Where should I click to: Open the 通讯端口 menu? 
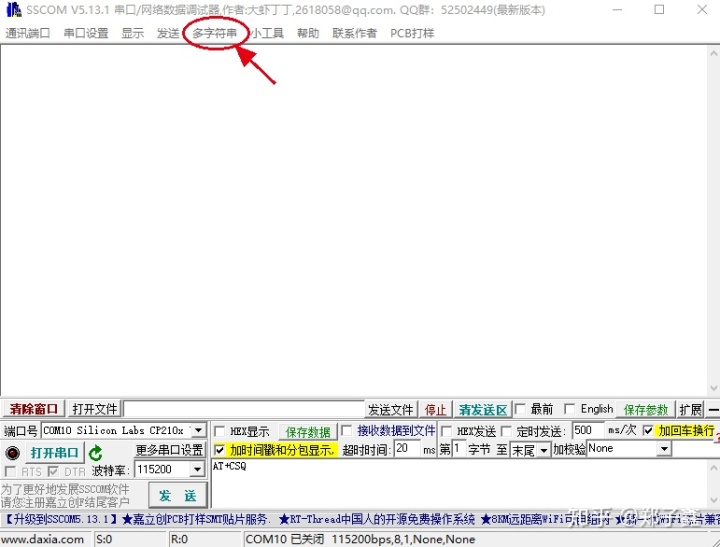pyautogui.click(x=28, y=33)
